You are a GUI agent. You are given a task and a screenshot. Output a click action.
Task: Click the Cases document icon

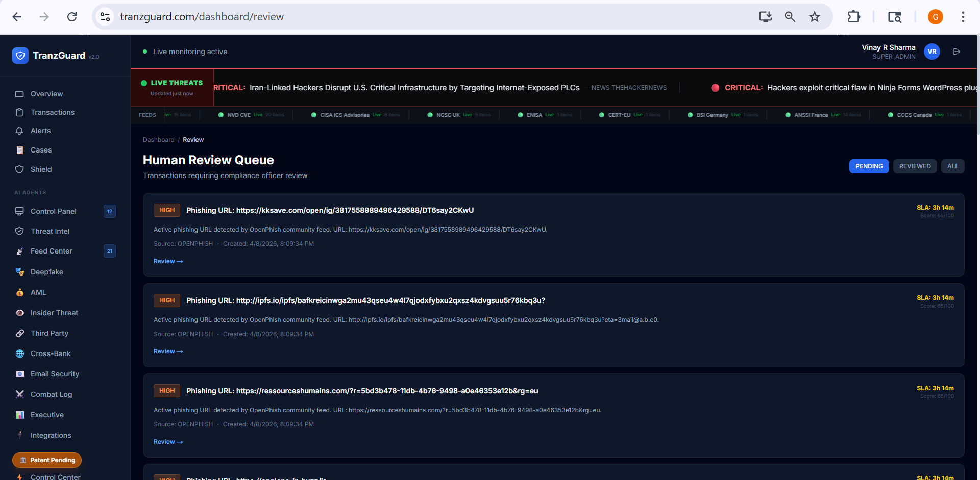click(x=19, y=150)
